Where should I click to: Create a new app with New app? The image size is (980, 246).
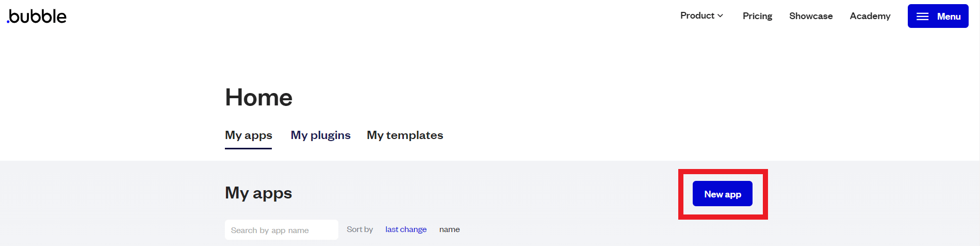[722, 194]
